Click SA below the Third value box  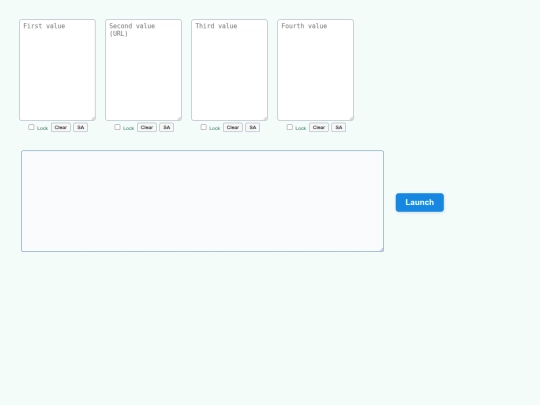[253, 127]
